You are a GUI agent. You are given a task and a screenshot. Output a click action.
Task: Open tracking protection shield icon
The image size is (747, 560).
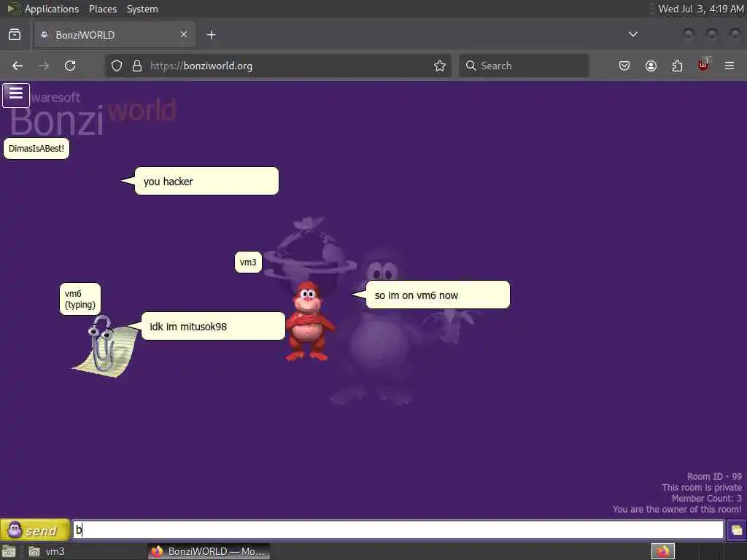(117, 66)
